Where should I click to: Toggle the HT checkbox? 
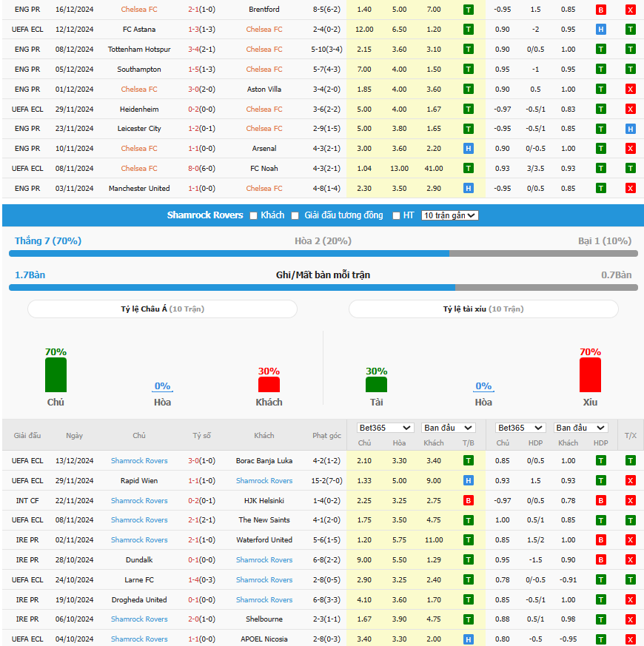coord(396,215)
